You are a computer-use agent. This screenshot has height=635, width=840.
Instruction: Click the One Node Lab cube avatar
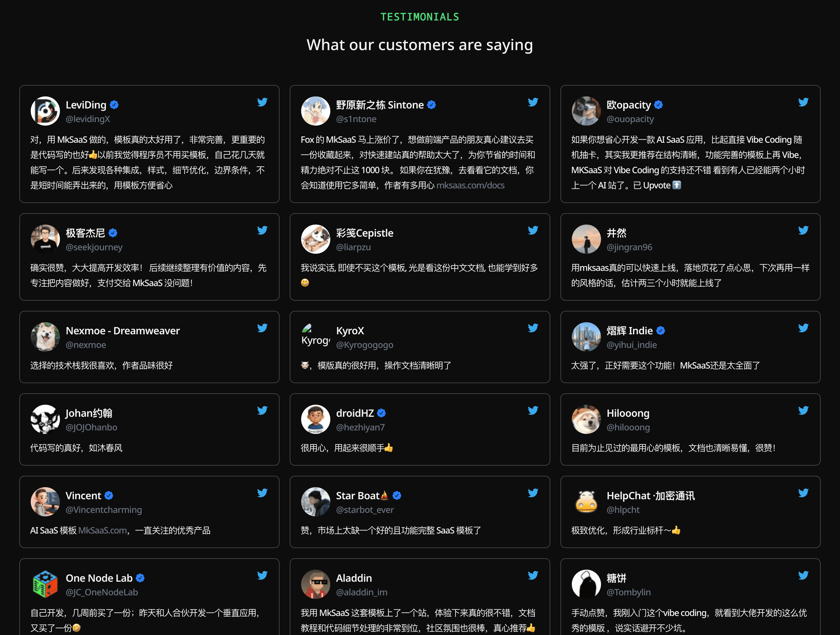[x=45, y=584]
